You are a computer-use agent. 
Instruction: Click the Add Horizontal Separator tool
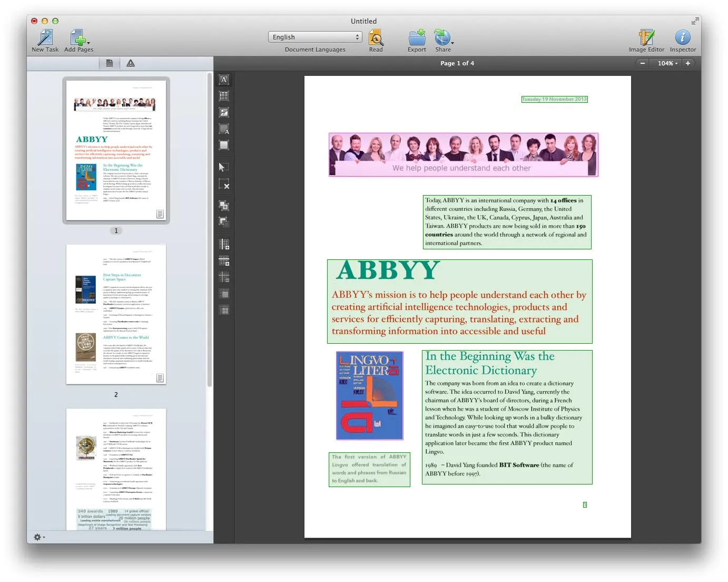point(224,260)
